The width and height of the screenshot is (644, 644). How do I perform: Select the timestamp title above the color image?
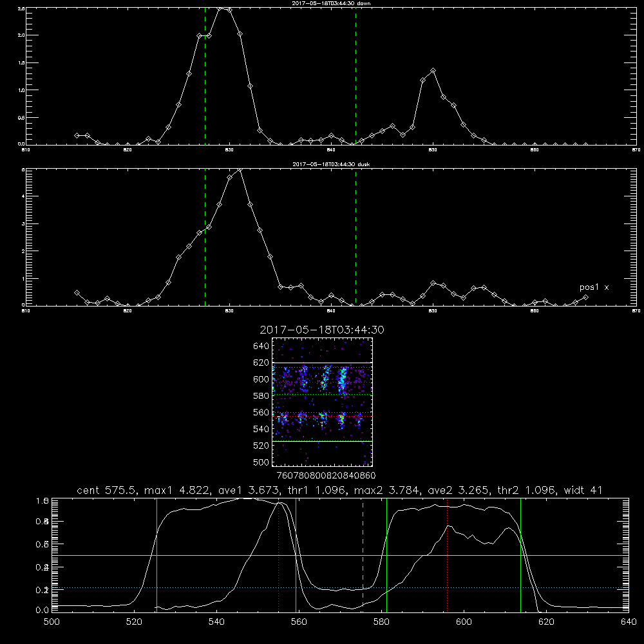322,330
